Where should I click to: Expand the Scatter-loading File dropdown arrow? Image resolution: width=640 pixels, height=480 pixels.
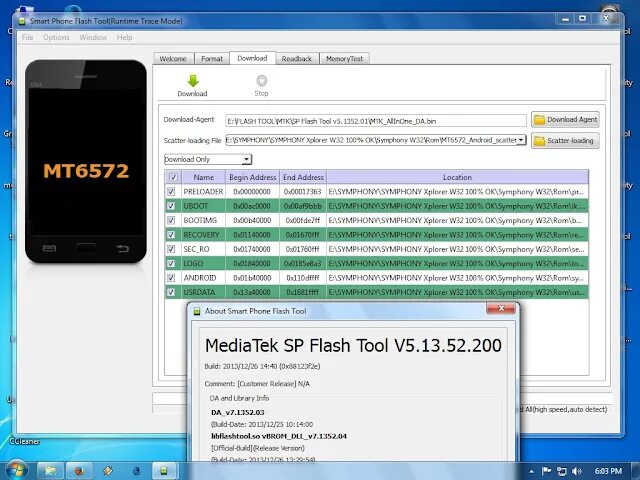click(x=521, y=140)
